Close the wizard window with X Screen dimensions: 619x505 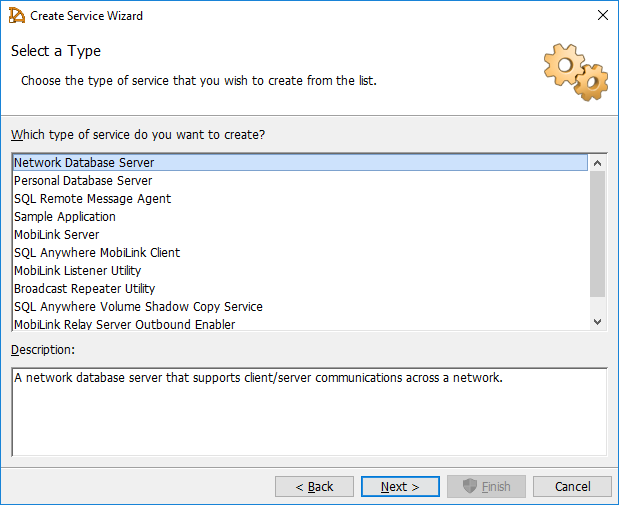[602, 16]
